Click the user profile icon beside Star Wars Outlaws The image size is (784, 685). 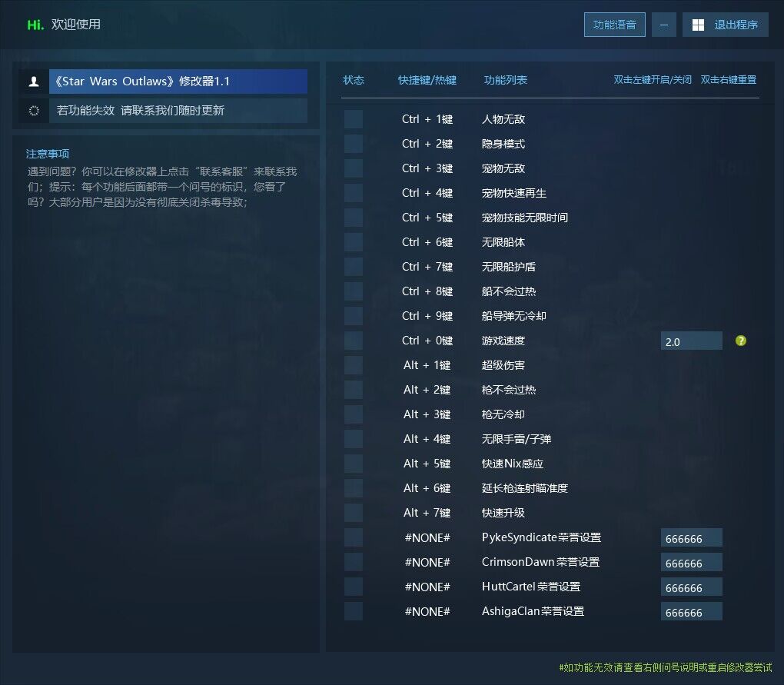tap(34, 81)
